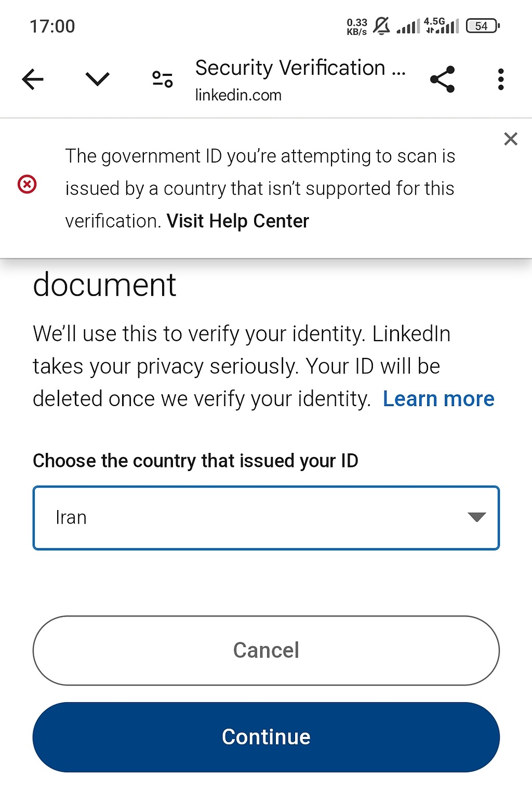Tap the battery indicator showing 54
Screen dimensions: 532x791
tap(482, 26)
